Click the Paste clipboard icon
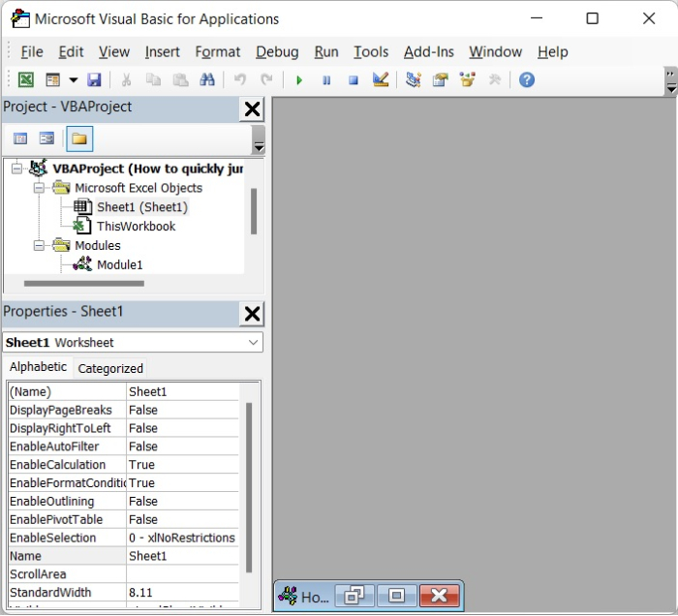The width and height of the screenshot is (678, 616). coord(180,80)
